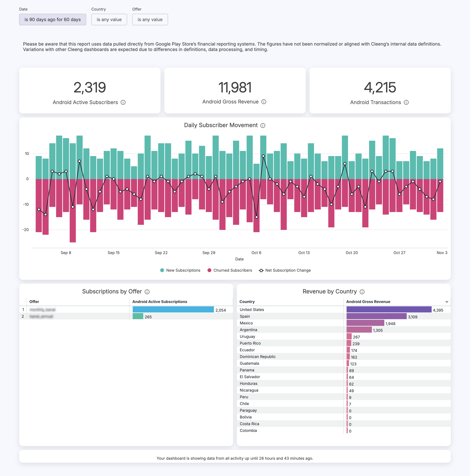470x476 pixels.
Task: Click Argentina country row
Action: [344, 330]
